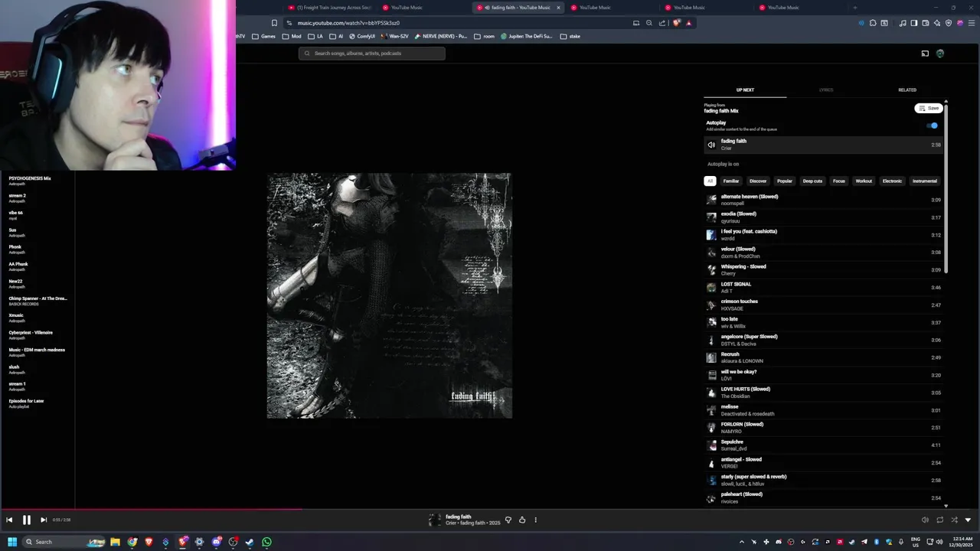The height and width of the screenshot is (551, 980).
Task: Select the Discover filter chip
Action: click(758, 181)
